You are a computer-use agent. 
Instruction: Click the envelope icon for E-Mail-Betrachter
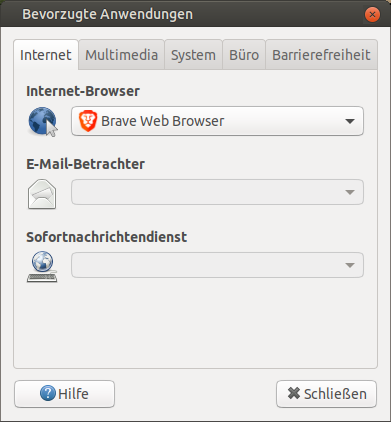[42, 194]
